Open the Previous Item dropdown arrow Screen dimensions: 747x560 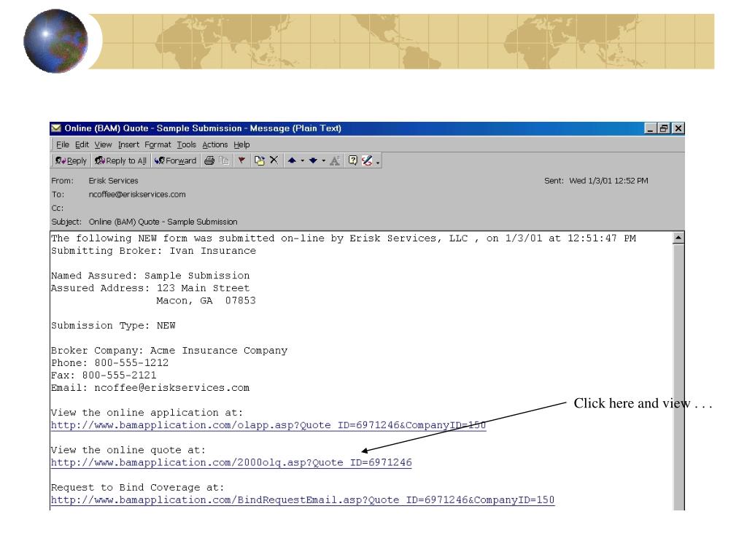coord(303,161)
